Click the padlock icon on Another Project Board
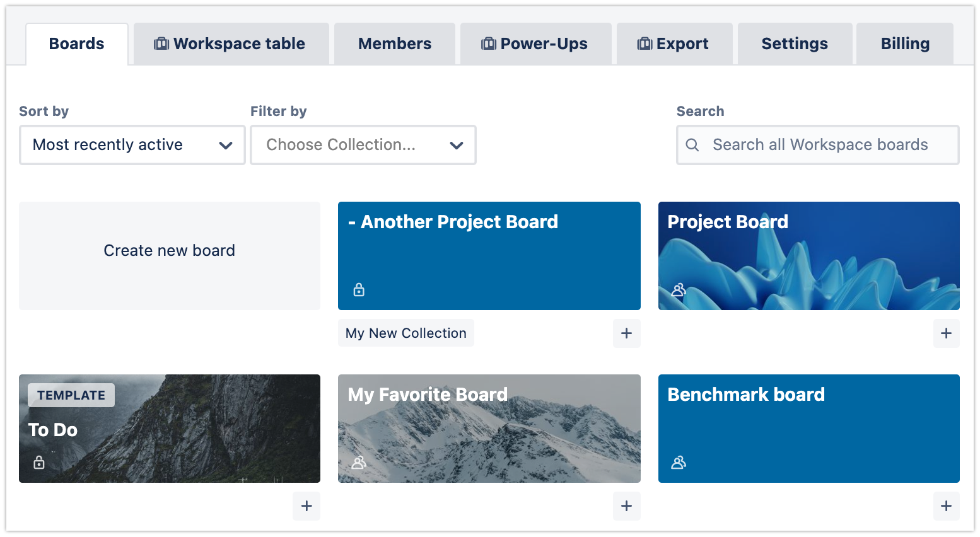980x537 pixels. pos(358,289)
